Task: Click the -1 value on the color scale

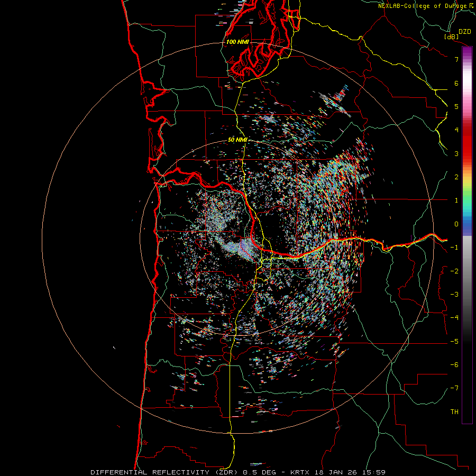Action: (454, 248)
